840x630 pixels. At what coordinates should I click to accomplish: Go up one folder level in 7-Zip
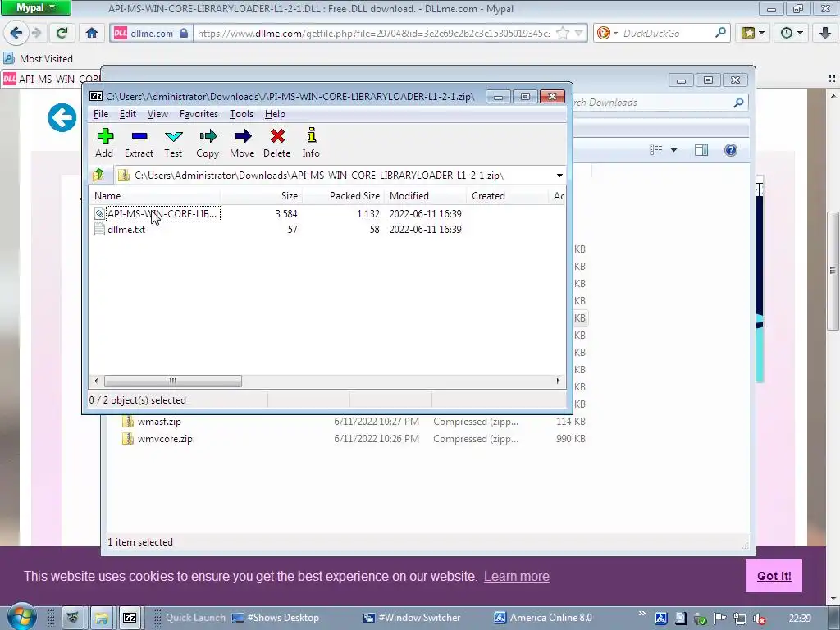point(98,175)
